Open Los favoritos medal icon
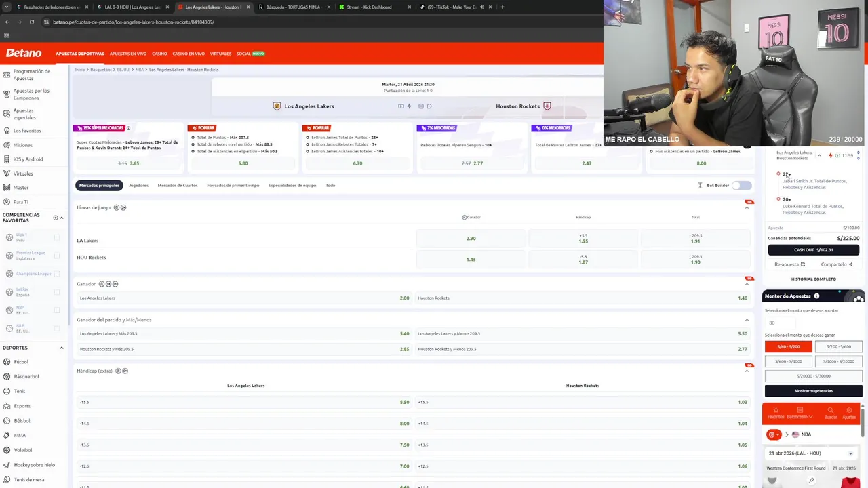The width and height of the screenshot is (868, 488). tap(7, 131)
